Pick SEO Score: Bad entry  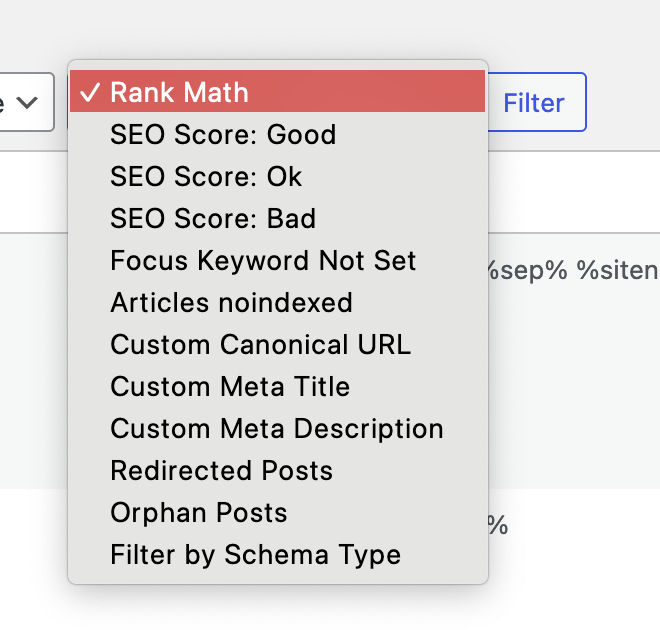tap(277, 218)
